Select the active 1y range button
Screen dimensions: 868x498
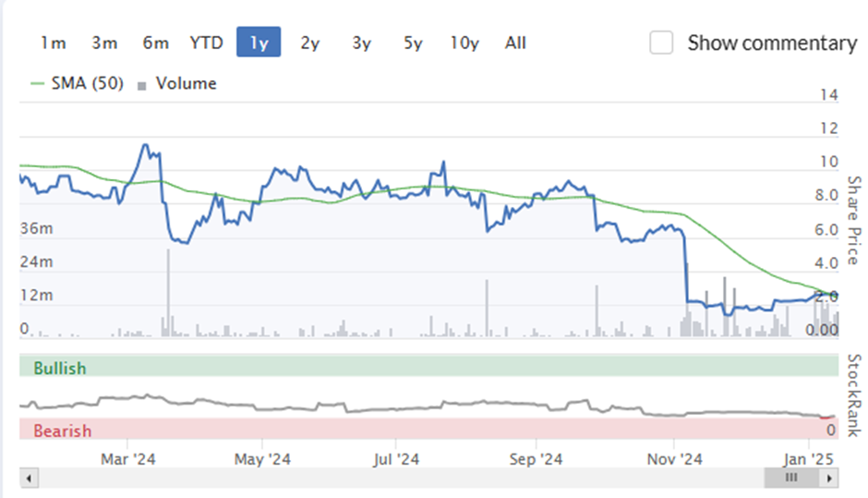(x=259, y=43)
